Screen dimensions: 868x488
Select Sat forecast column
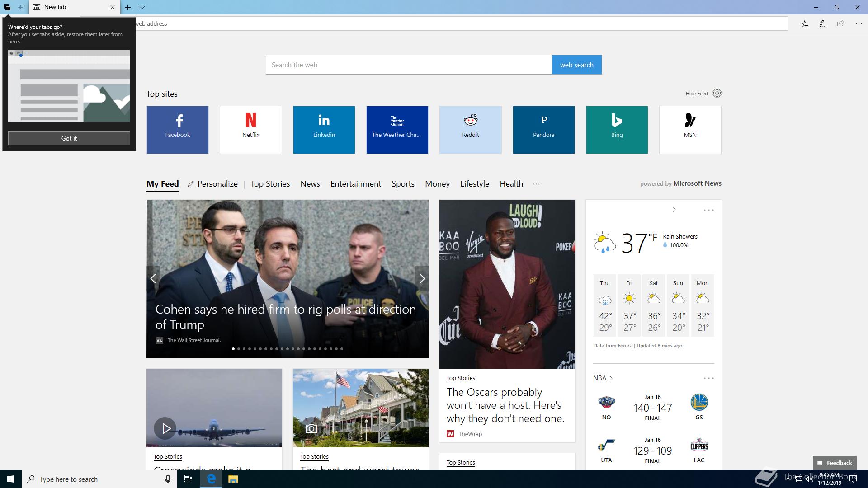(x=654, y=305)
